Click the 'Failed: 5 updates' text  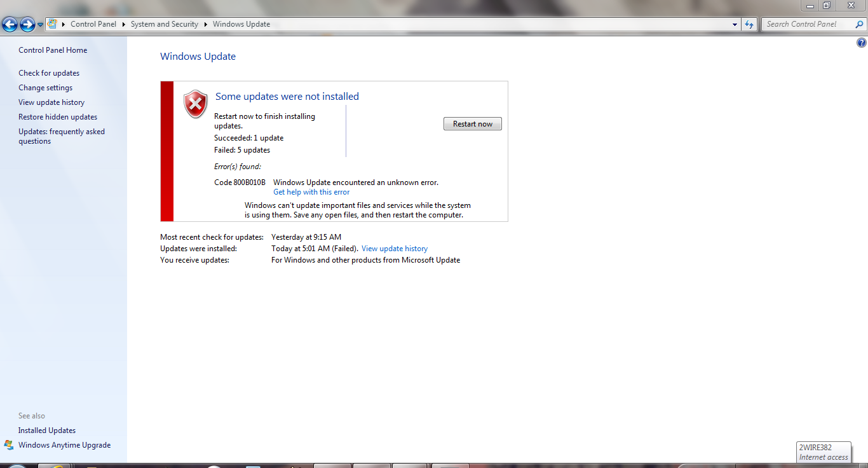242,150
